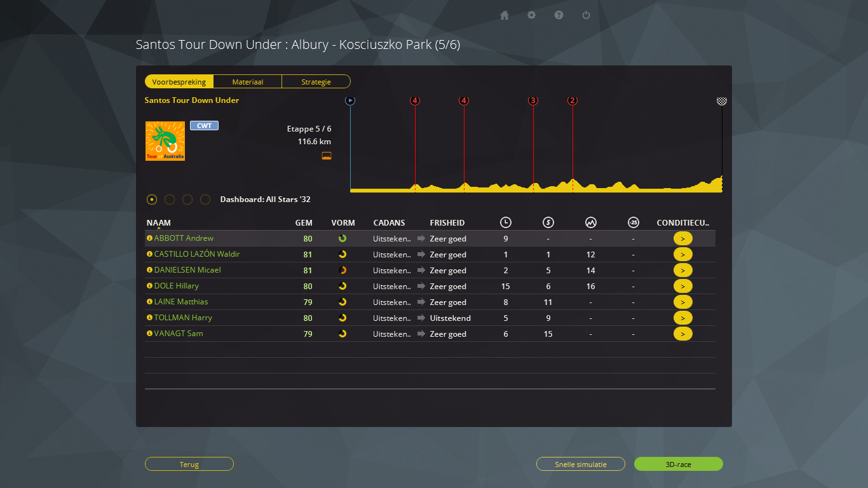
Task: Click the info icon beside ABBOTT Andrew
Action: click(149, 238)
